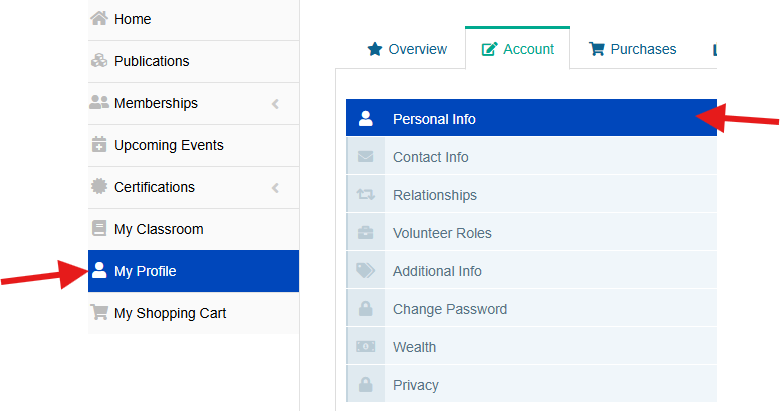Open Upcoming Events in the sidebar
Image resolution: width=780 pixels, height=411 pixels.
(x=194, y=145)
